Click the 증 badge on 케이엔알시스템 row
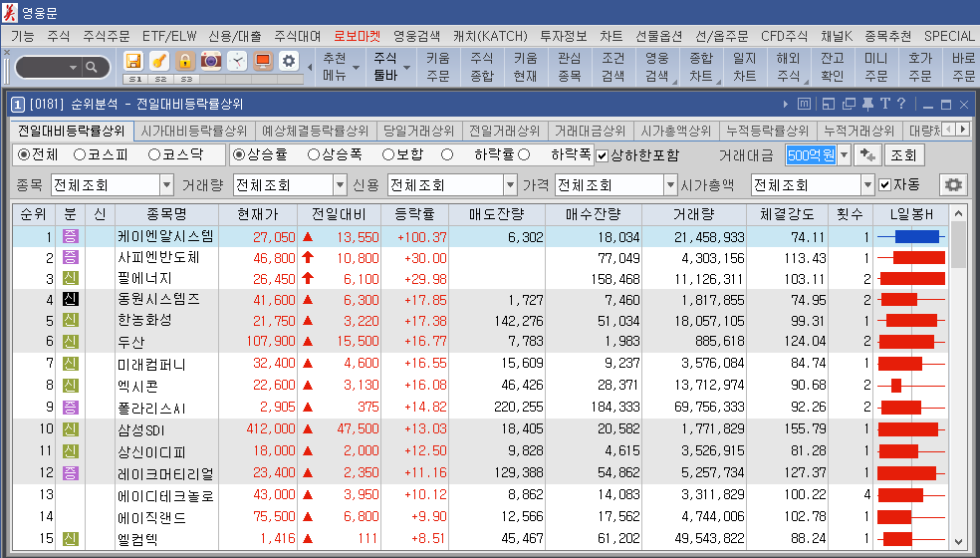 (x=70, y=237)
